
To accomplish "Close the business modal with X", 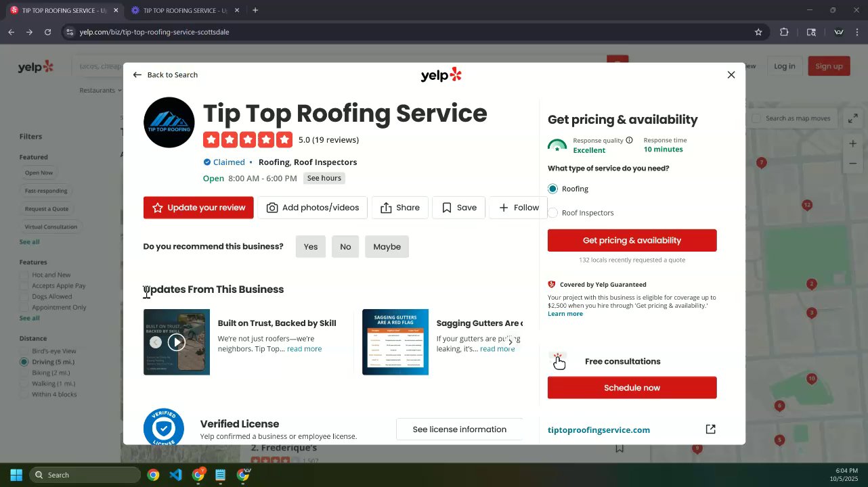I will [x=731, y=75].
